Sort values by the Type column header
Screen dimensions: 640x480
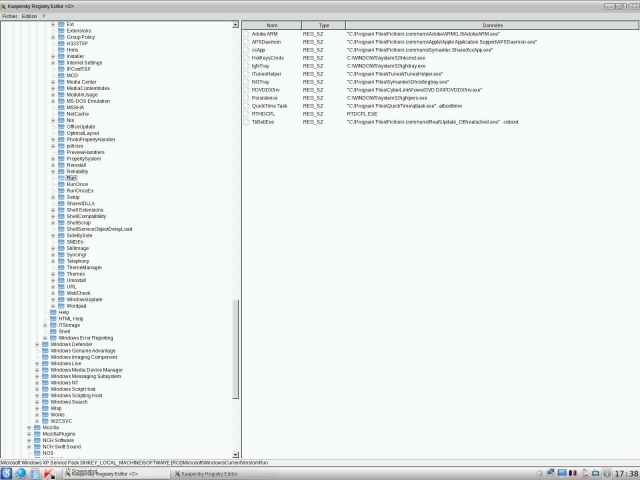(324, 25)
